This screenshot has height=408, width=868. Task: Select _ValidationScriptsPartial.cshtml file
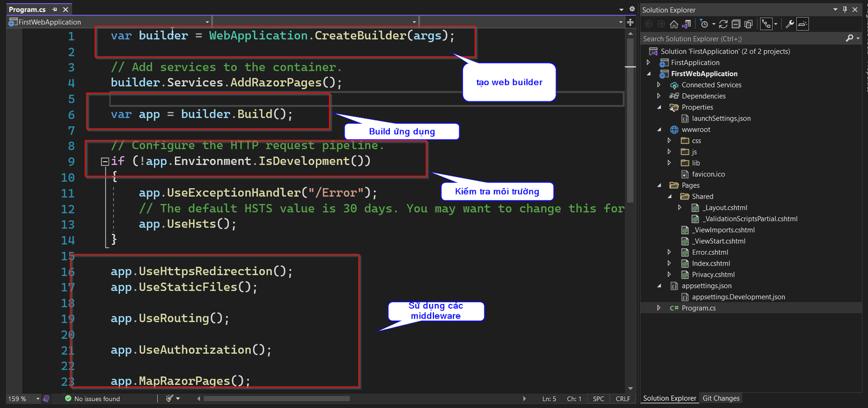tap(750, 219)
